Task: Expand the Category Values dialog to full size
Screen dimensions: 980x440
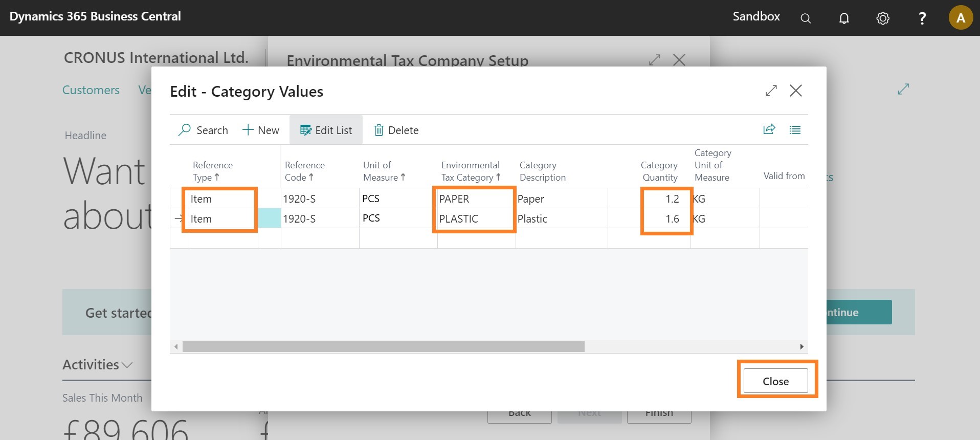Action: [771, 91]
